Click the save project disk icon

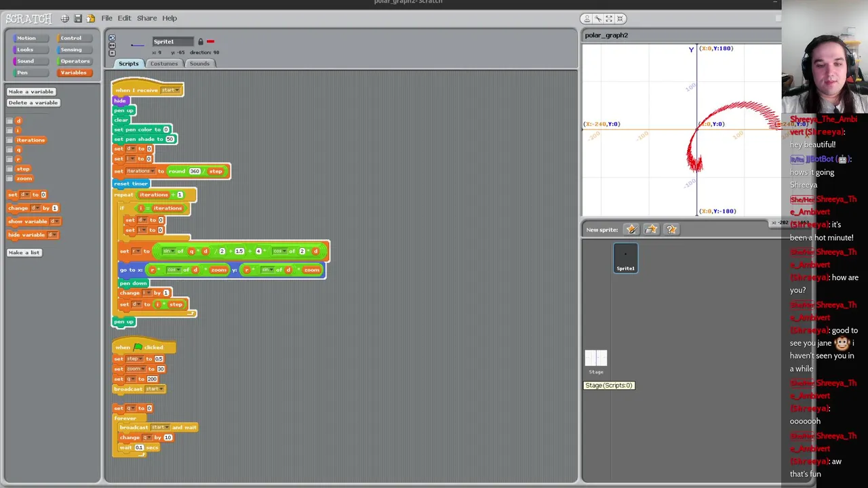[x=78, y=18]
